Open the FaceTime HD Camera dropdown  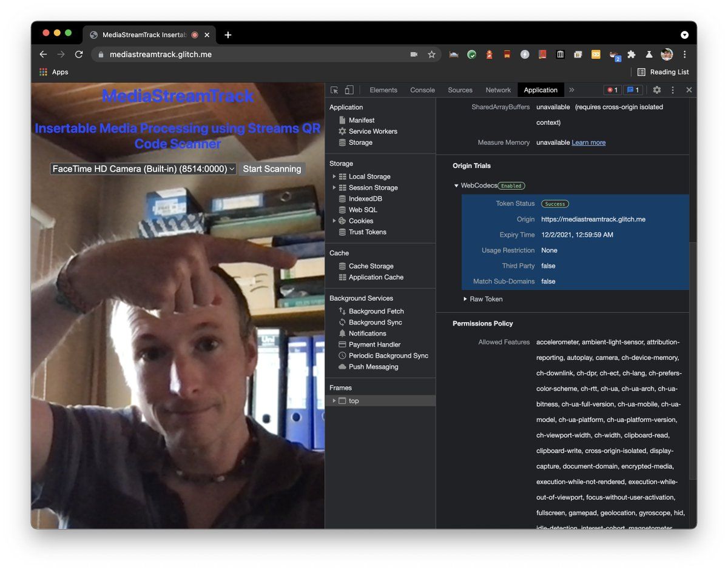click(x=143, y=169)
